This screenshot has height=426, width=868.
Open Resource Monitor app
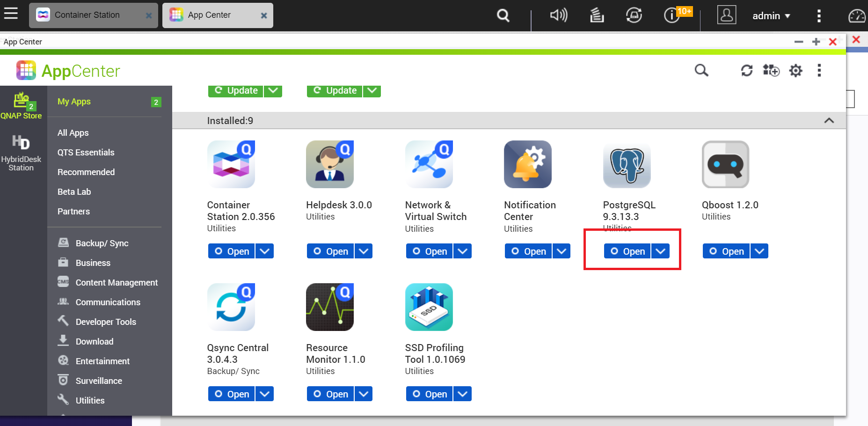coord(330,394)
